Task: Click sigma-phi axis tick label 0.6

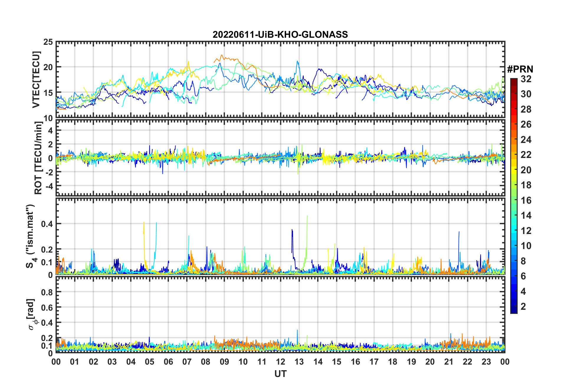Action: click(x=47, y=307)
